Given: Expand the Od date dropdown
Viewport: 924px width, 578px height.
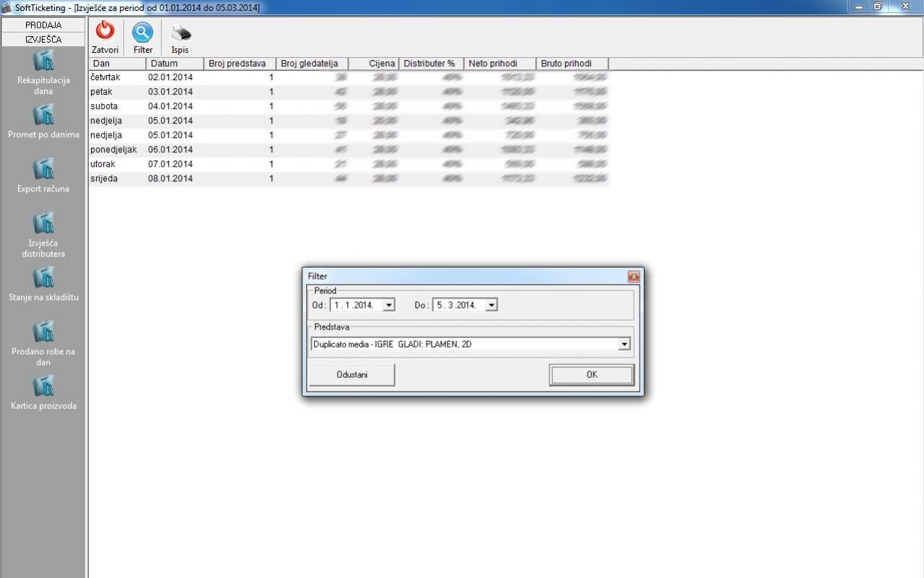Looking at the screenshot, I should pos(389,306).
